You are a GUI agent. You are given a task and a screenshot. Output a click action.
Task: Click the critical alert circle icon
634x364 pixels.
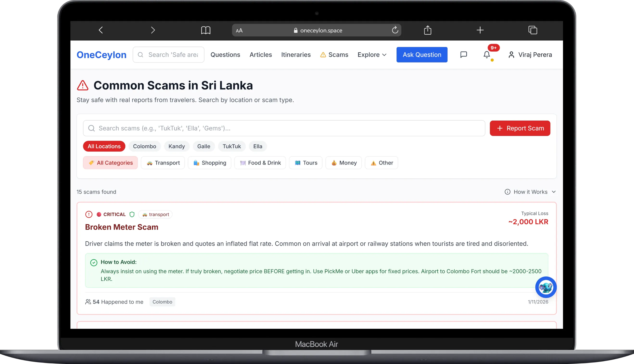tap(89, 214)
